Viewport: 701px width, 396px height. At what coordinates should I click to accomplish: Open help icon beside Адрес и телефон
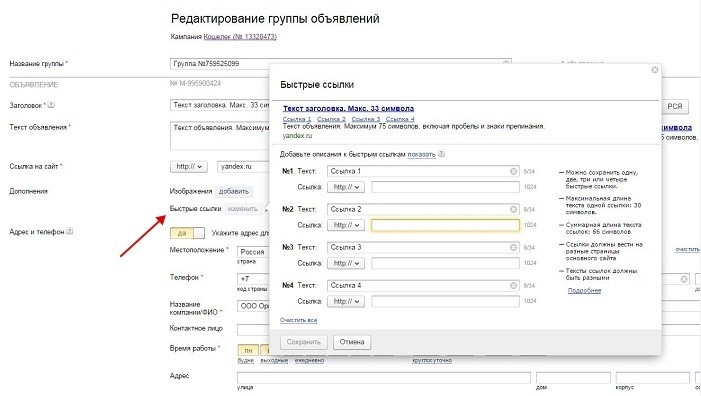[x=69, y=232]
